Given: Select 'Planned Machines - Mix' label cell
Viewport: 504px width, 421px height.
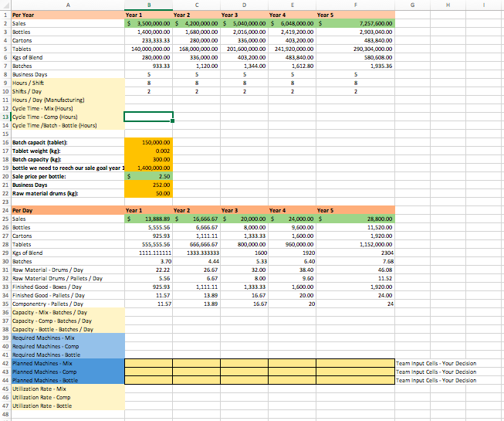Looking at the screenshot, I should [68, 363].
